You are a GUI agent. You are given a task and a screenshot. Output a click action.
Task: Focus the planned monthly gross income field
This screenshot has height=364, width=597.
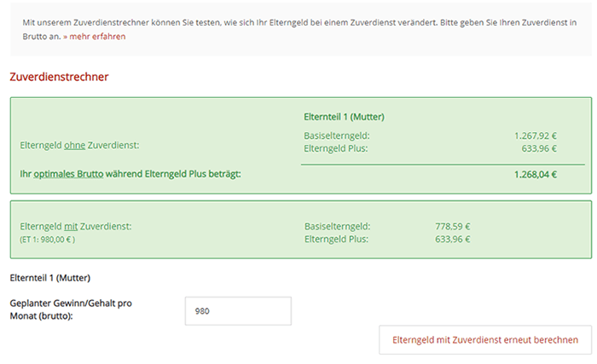[238, 311]
